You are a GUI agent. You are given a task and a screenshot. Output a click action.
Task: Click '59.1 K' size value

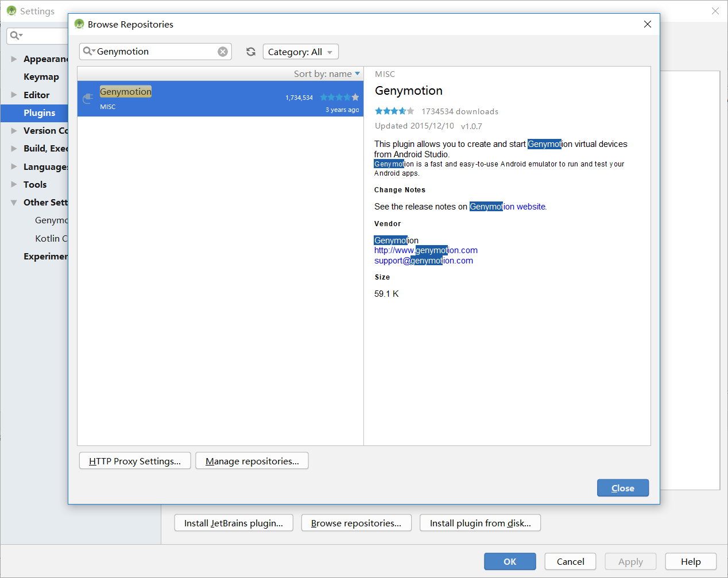click(x=386, y=294)
